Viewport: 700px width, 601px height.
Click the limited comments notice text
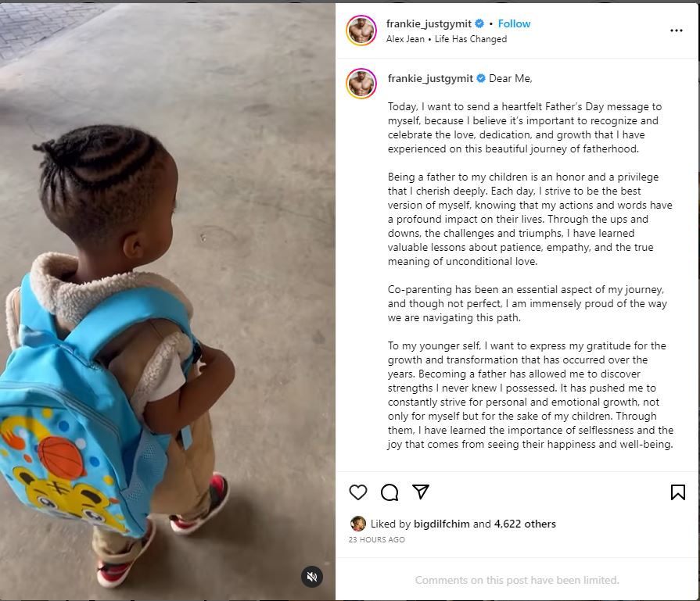[517, 580]
